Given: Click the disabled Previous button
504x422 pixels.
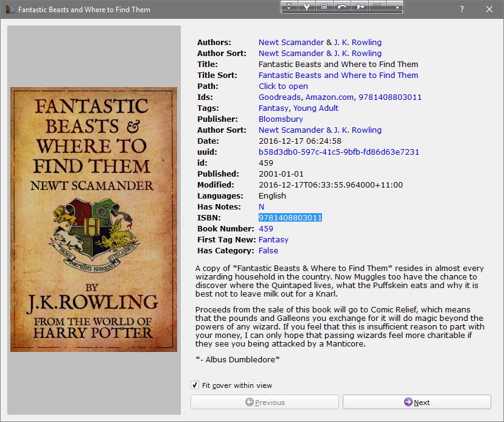Looking at the screenshot, I should 265,402.
